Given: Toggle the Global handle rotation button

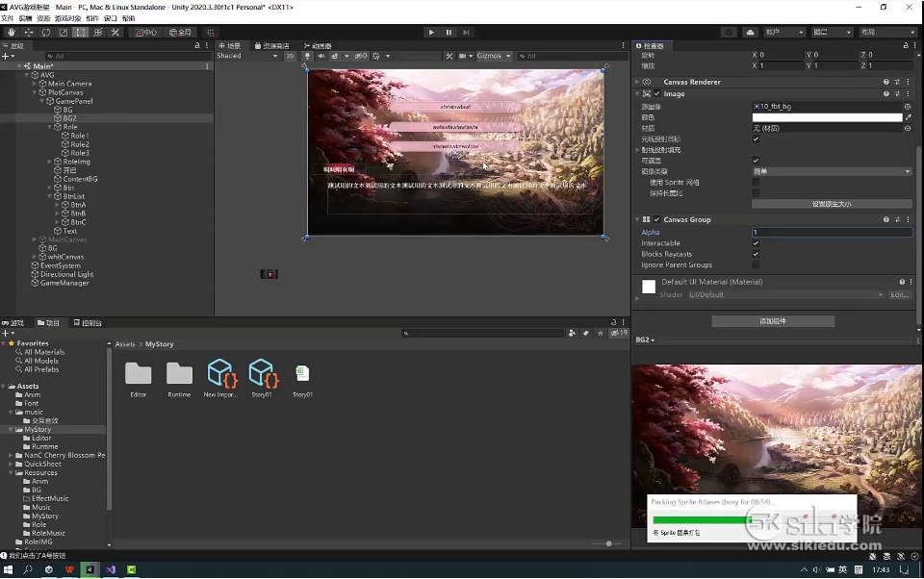Looking at the screenshot, I should (x=180, y=33).
